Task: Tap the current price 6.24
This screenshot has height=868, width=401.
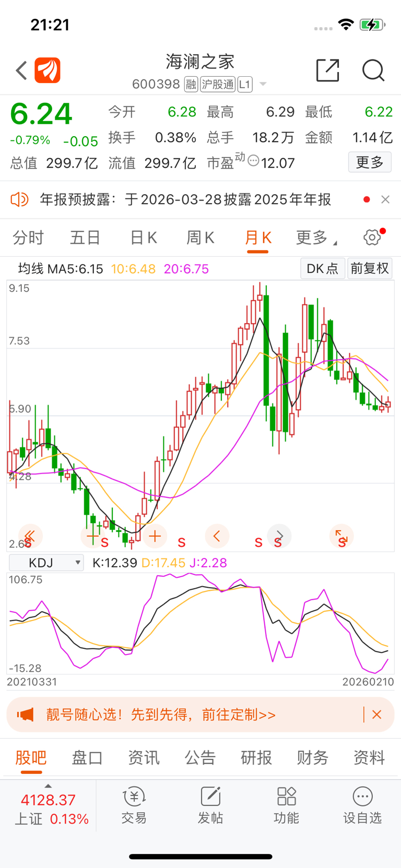Action: 41,114
